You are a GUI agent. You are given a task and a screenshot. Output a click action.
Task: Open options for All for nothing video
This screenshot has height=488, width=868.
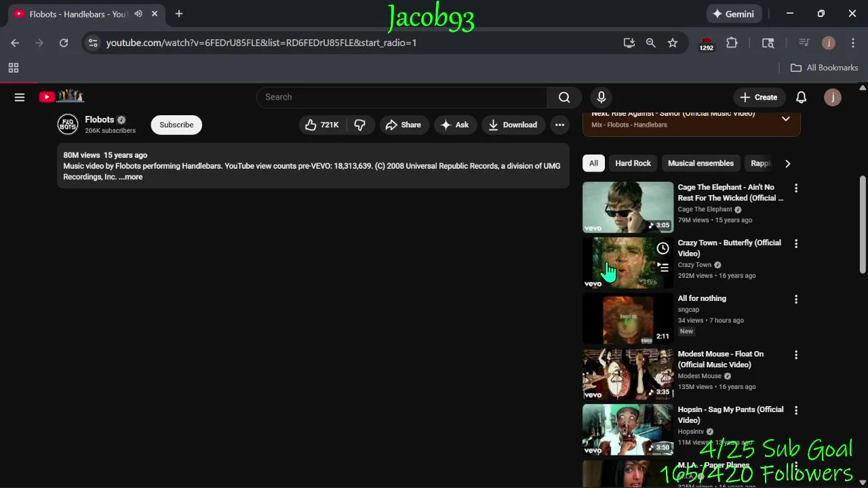point(796,299)
